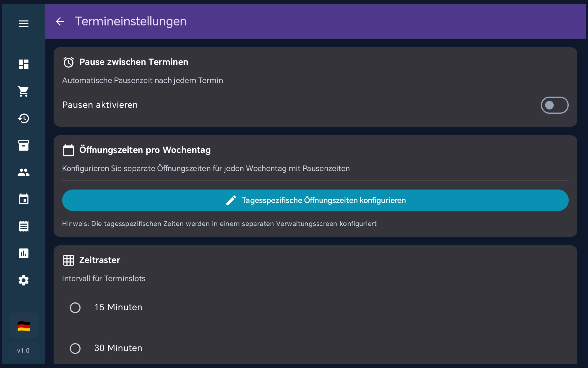Open the inventory archive section
Screen dimensions: 588x368
coord(23,145)
